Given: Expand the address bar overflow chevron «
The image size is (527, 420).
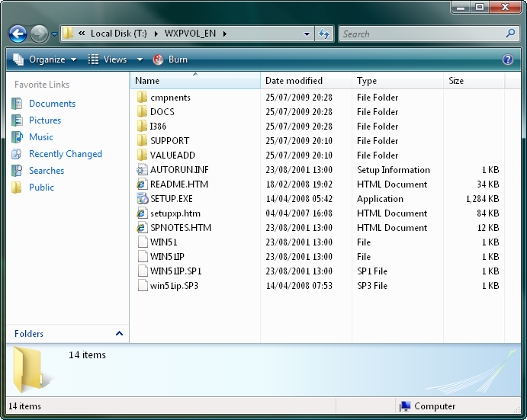Looking at the screenshot, I should coord(82,34).
